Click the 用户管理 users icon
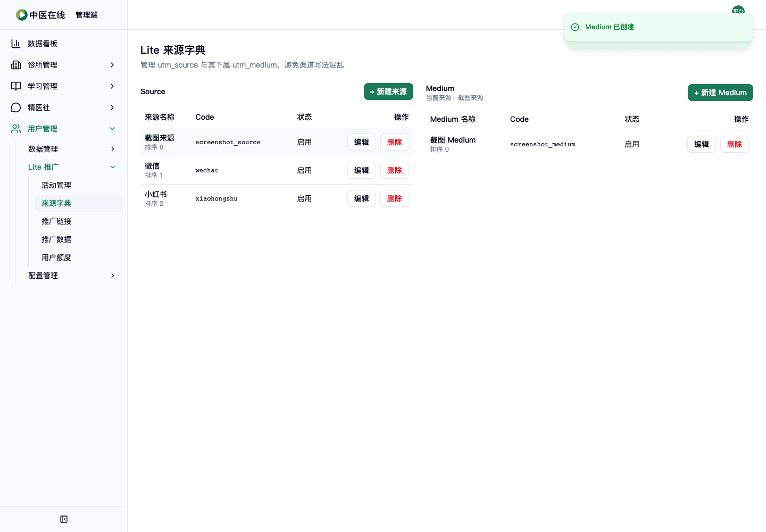Viewport: 766px width, 532px height. tap(16, 129)
